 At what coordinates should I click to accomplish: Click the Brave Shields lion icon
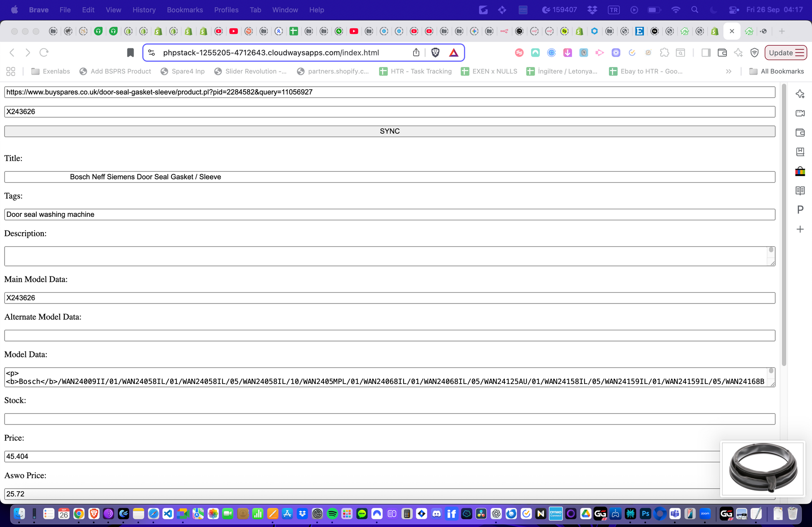[x=435, y=53]
